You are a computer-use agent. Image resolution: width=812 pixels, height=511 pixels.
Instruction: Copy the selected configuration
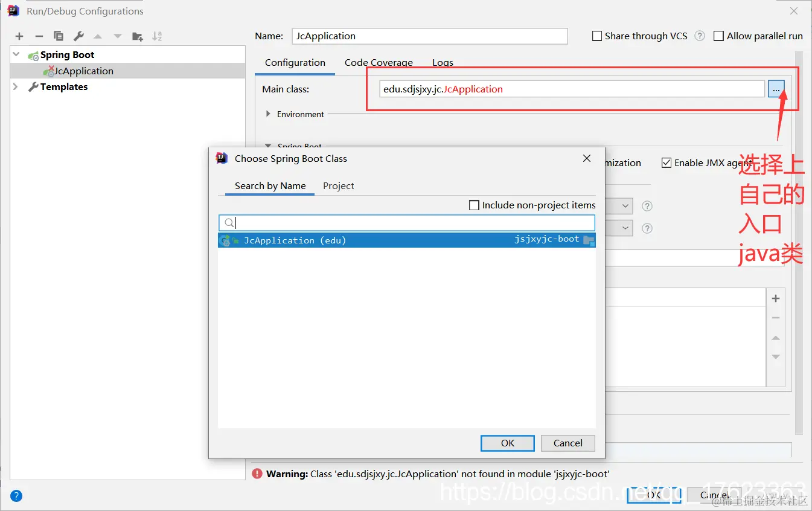pos(59,36)
